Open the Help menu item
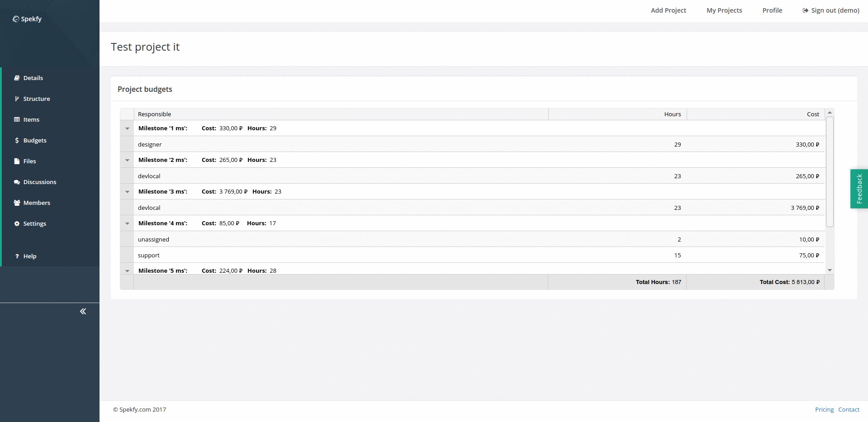This screenshot has width=868, height=422. point(29,256)
